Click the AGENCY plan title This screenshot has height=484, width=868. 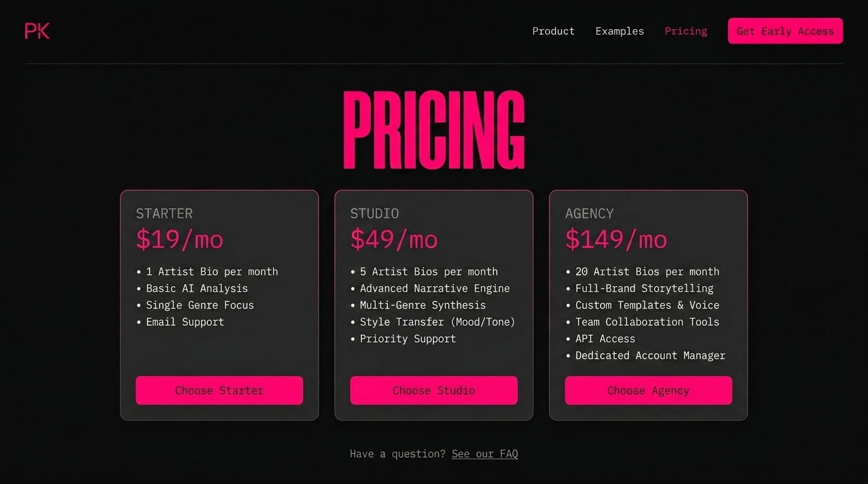pos(589,214)
